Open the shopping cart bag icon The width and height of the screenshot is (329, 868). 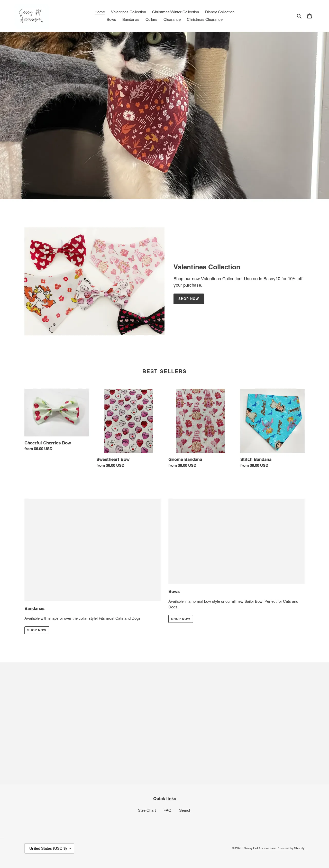[x=309, y=16]
